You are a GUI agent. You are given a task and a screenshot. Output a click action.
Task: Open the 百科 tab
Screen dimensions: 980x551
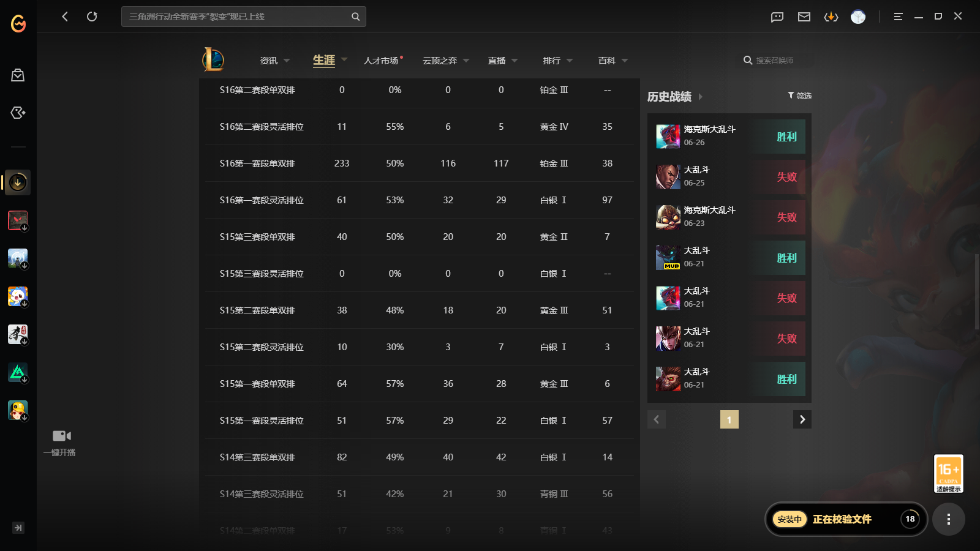(607, 61)
